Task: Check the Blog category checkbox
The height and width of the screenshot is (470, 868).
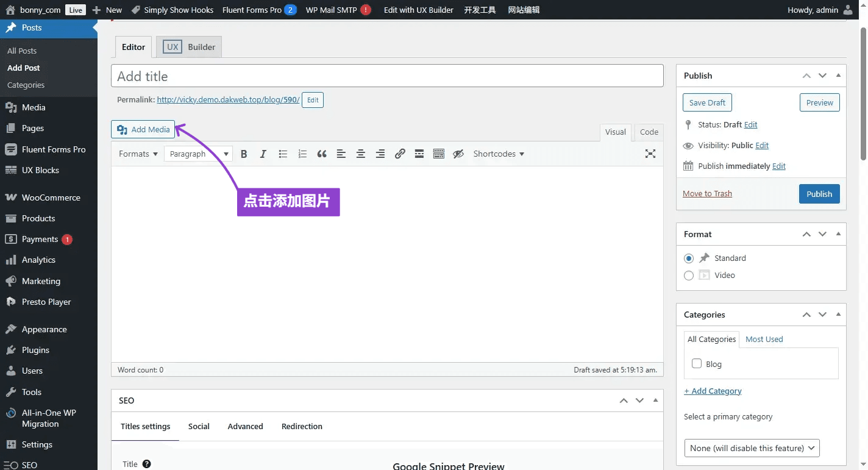Action: 697,364
